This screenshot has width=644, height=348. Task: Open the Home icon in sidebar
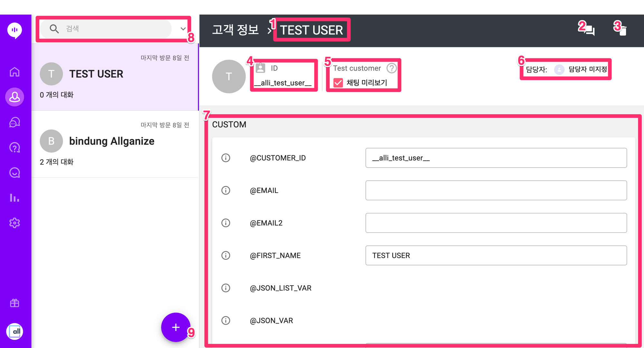14,72
